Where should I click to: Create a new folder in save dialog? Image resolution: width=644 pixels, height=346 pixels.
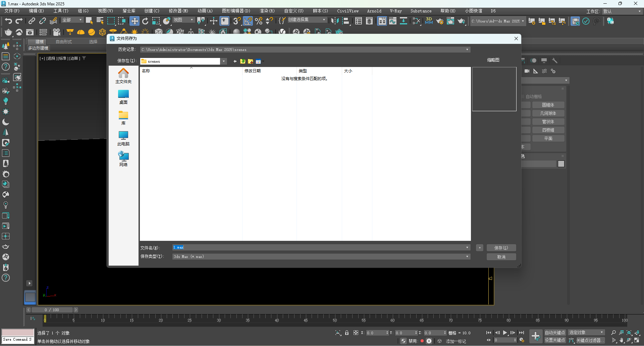coord(250,61)
